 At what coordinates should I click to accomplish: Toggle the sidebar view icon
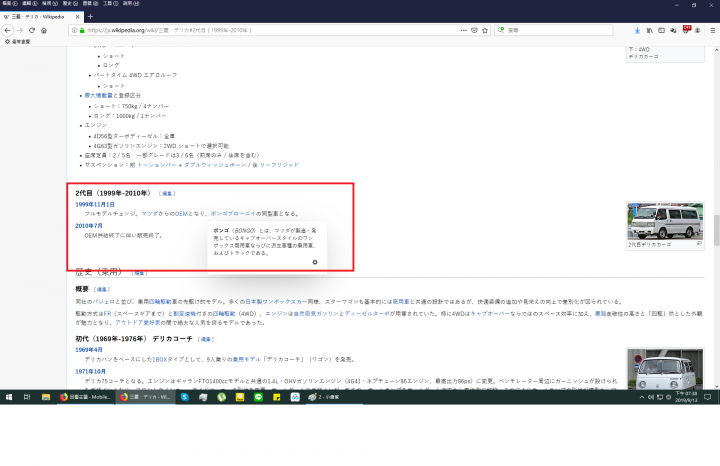[x=661, y=30]
